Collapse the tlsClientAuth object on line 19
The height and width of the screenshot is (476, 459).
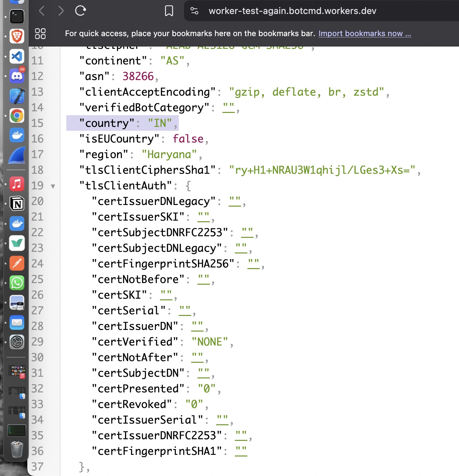53,186
